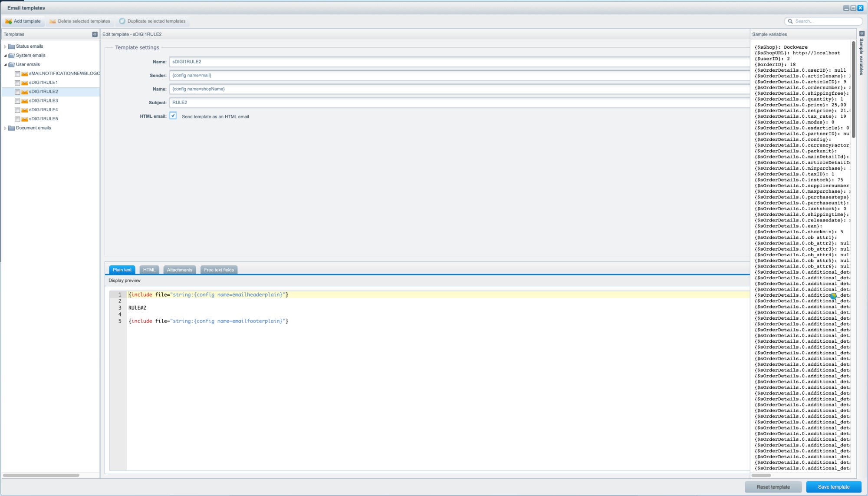Screen dimensions: 868x496
Task: Click the Add template button label
Action: [27, 21]
